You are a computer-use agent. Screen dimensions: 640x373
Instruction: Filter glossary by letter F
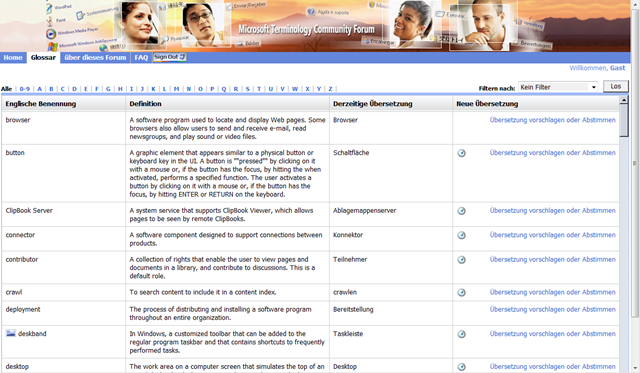pos(97,89)
